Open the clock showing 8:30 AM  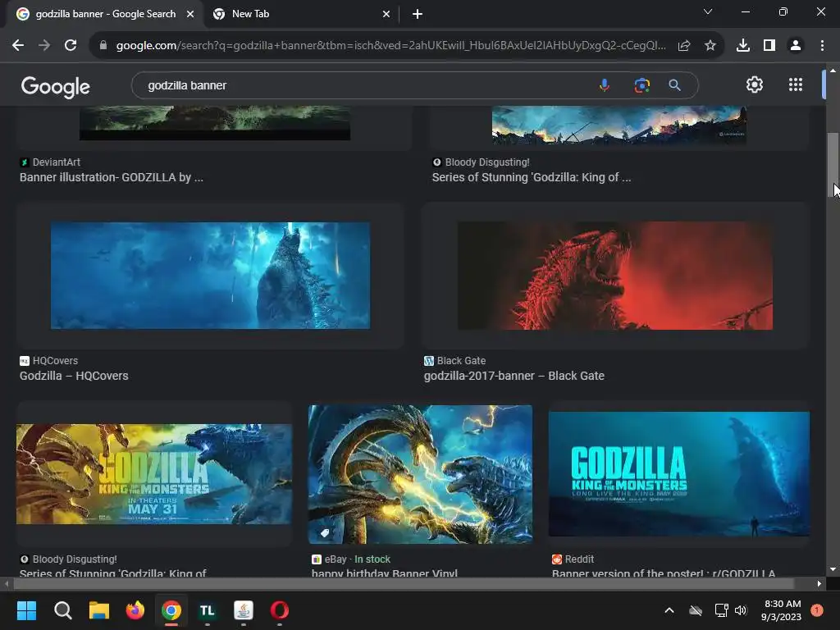(781, 610)
